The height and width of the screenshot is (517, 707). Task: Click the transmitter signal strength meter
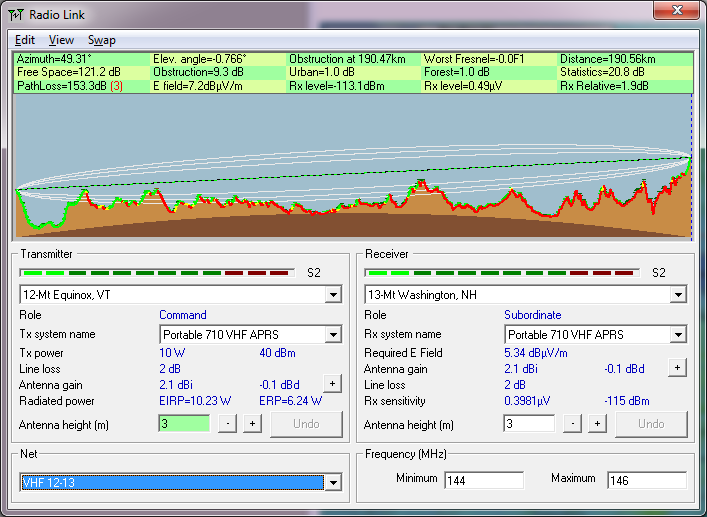(156, 273)
